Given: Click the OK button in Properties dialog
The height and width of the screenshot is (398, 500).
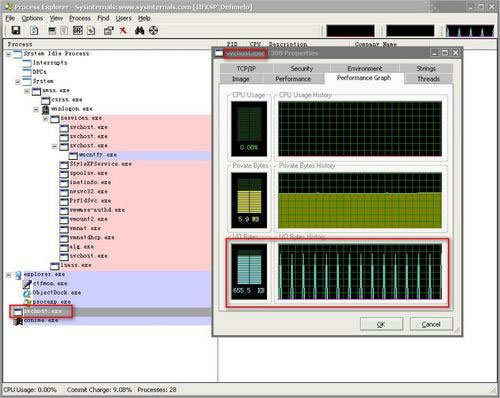Looking at the screenshot, I should tap(381, 324).
